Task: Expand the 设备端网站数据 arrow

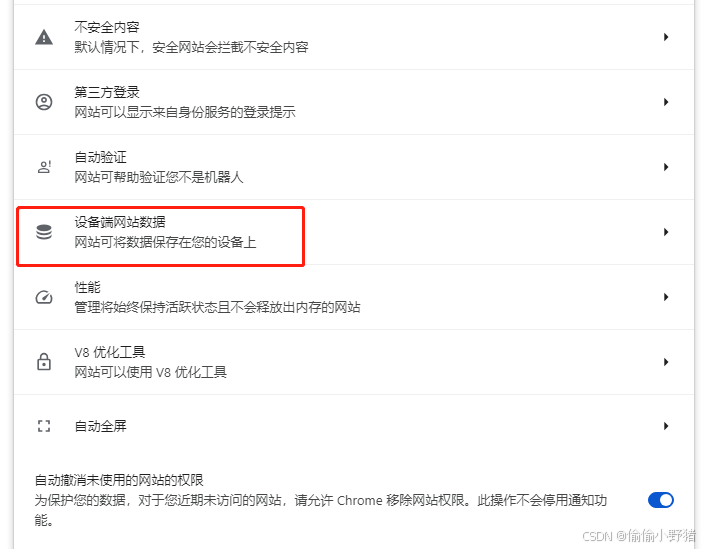Action: [x=666, y=232]
